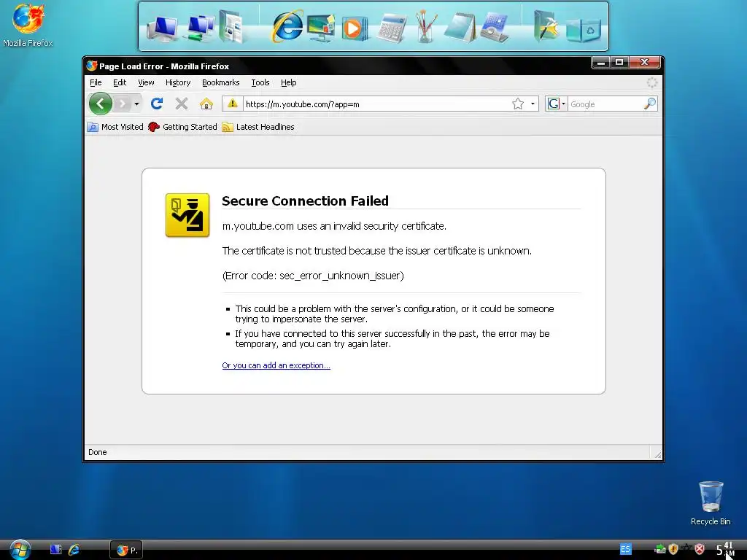Launch Internet Explorer from the top dock
Viewport: 747px width, 560px height.
(287, 26)
